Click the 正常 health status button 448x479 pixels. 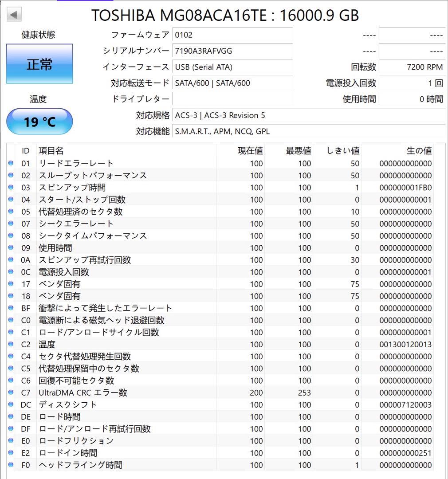click(x=39, y=64)
